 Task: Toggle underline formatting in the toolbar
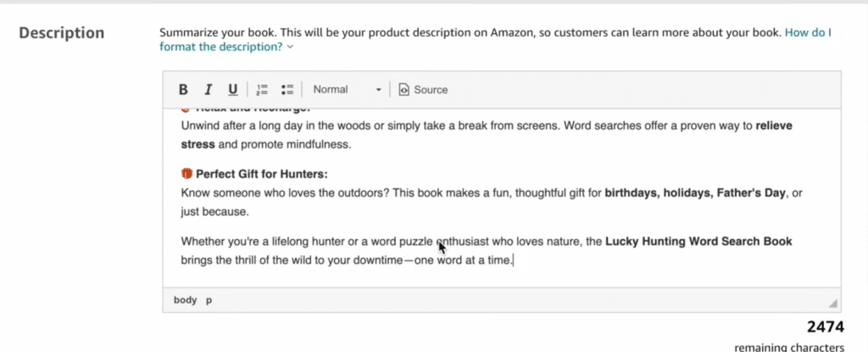coord(232,90)
